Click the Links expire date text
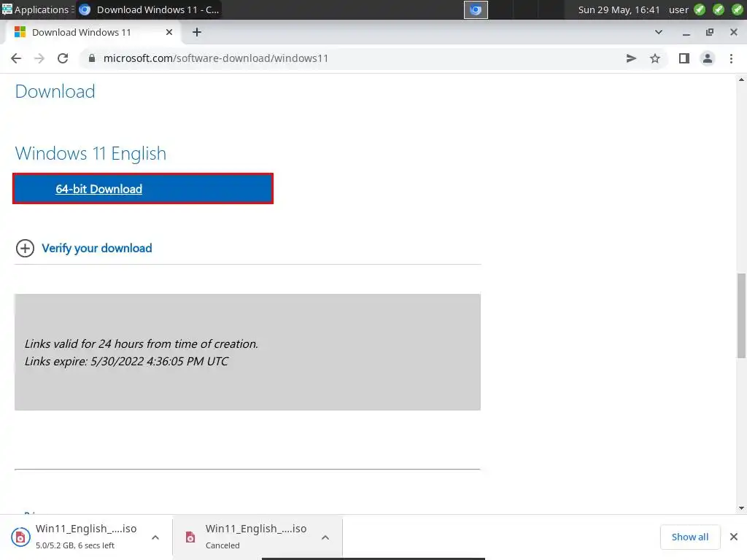The height and width of the screenshot is (560, 747). pyautogui.click(x=126, y=362)
